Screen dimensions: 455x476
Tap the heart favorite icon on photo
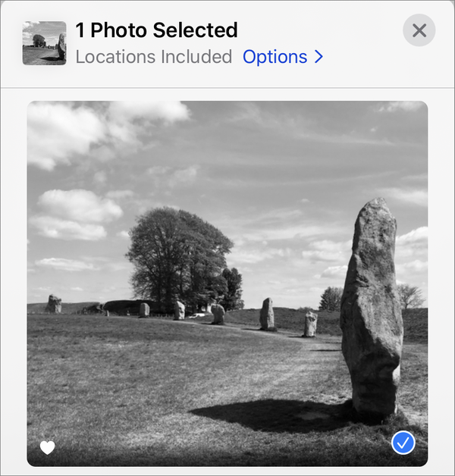pyautogui.click(x=48, y=448)
